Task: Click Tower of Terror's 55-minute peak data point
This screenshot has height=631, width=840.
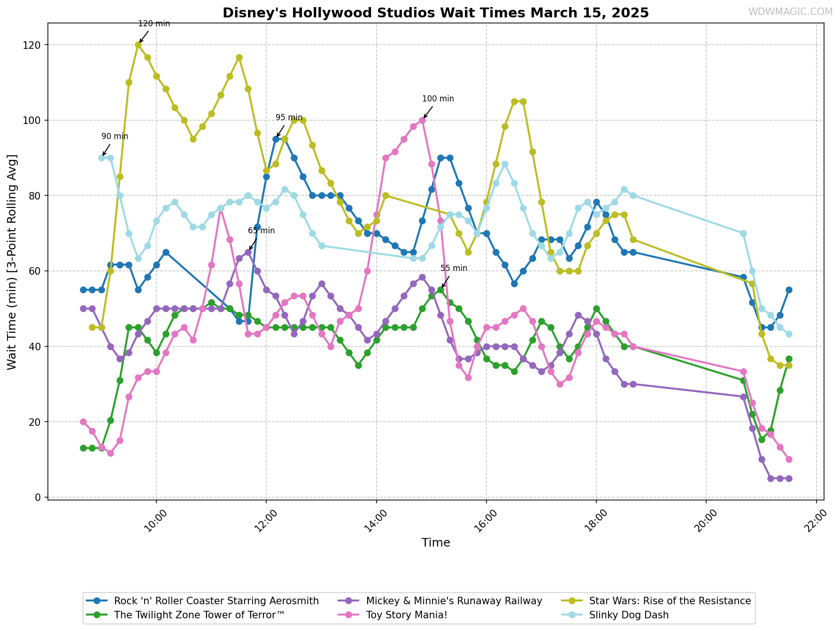Action: [440, 290]
